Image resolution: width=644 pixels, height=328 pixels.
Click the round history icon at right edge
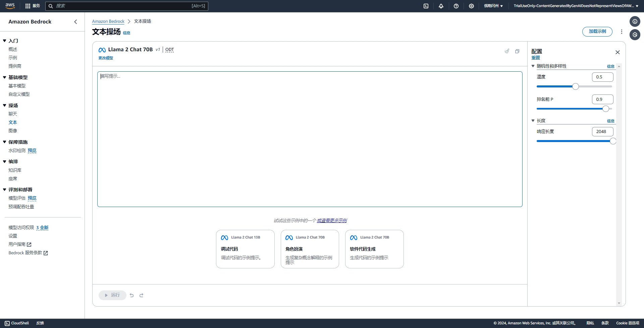click(x=635, y=35)
